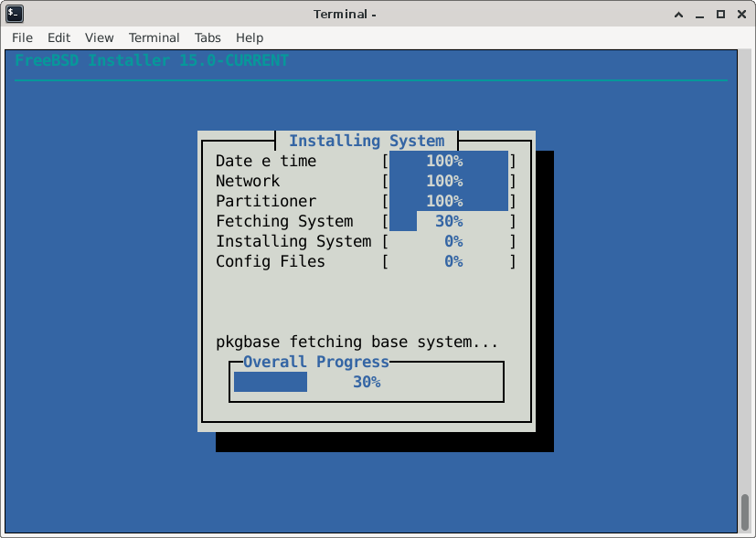
Task: Click the Fetching System 30% progress bar
Action: point(448,221)
